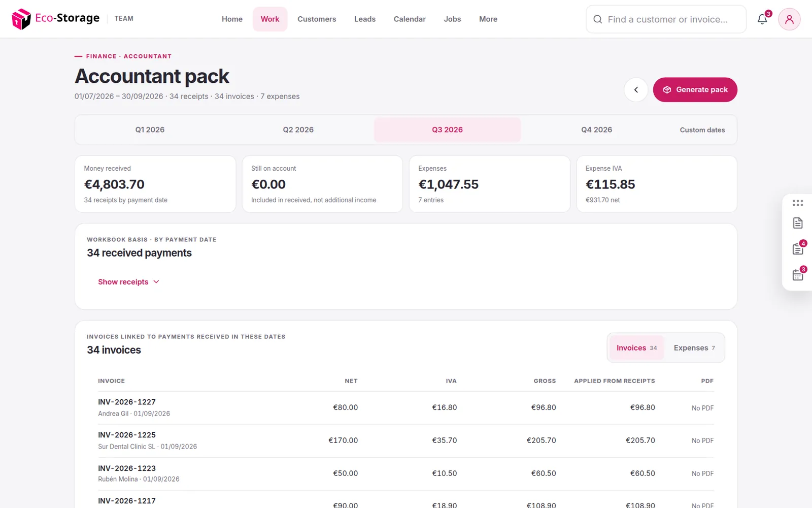Open Leads in the navigation
The image size is (812, 508).
pos(365,19)
